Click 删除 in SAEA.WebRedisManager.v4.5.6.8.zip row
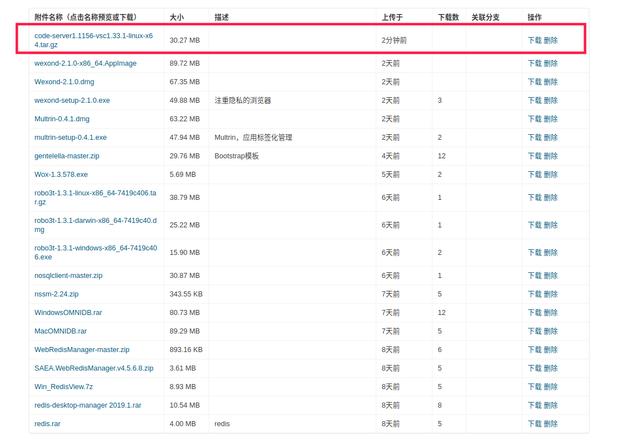Viewport: 640px width, 443px height. coord(551,368)
